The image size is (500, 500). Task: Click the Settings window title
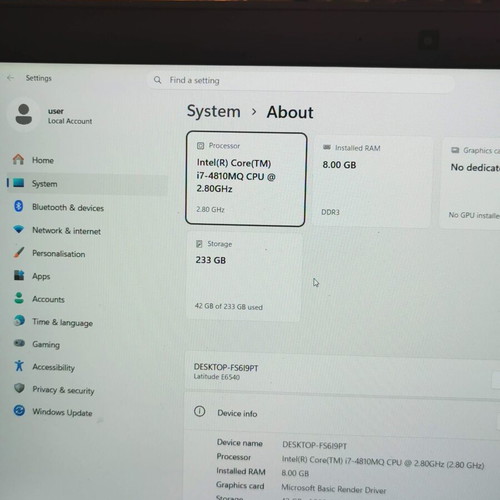tap(39, 78)
